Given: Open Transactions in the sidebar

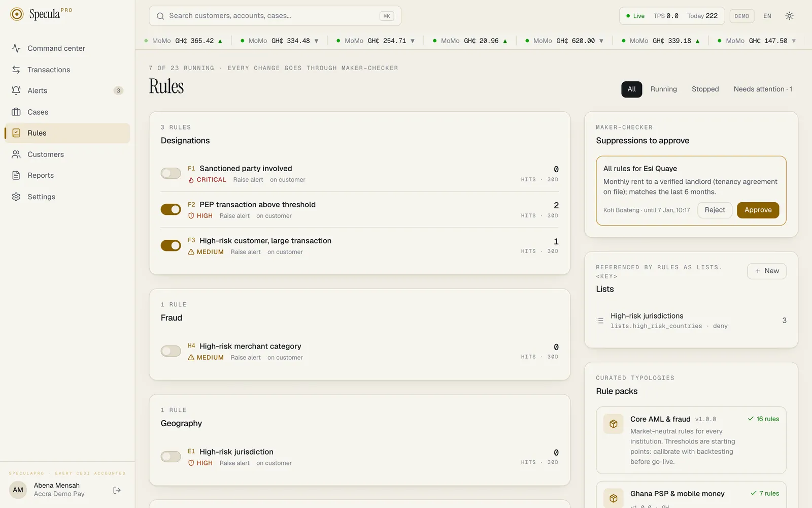Looking at the screenshot, I should tap(67, 70).
